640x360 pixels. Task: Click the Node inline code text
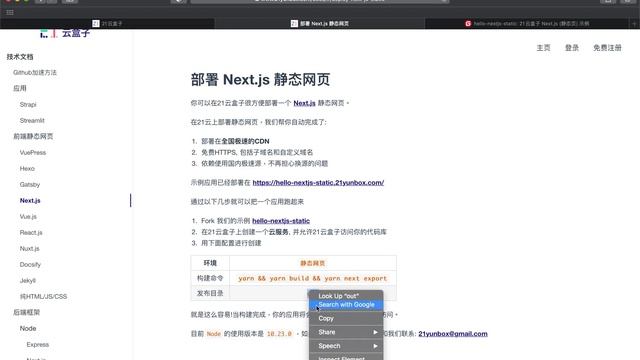click(213, 334)
